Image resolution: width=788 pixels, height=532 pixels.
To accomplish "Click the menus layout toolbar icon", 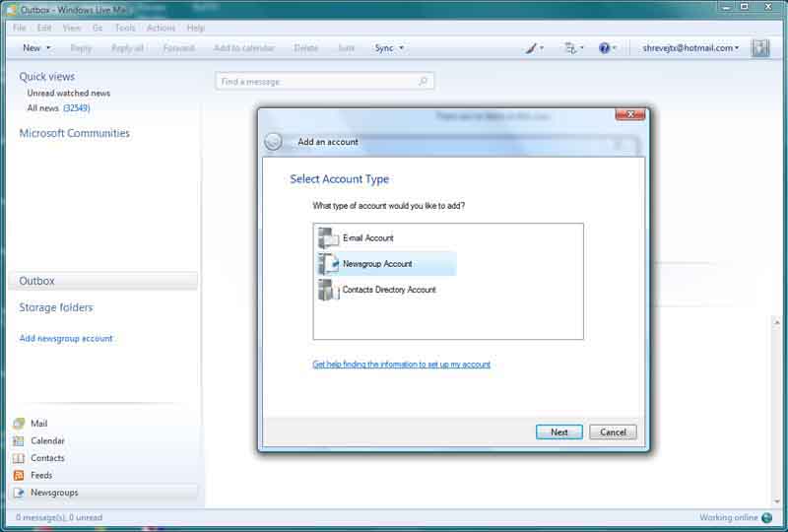I will click(x=570, y=48).
